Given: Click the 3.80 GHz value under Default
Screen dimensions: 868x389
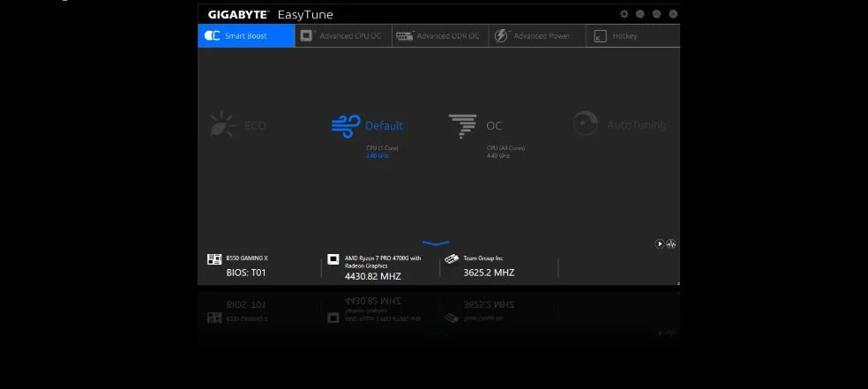Looking at the screenshot, I should (x=378, y=156).
